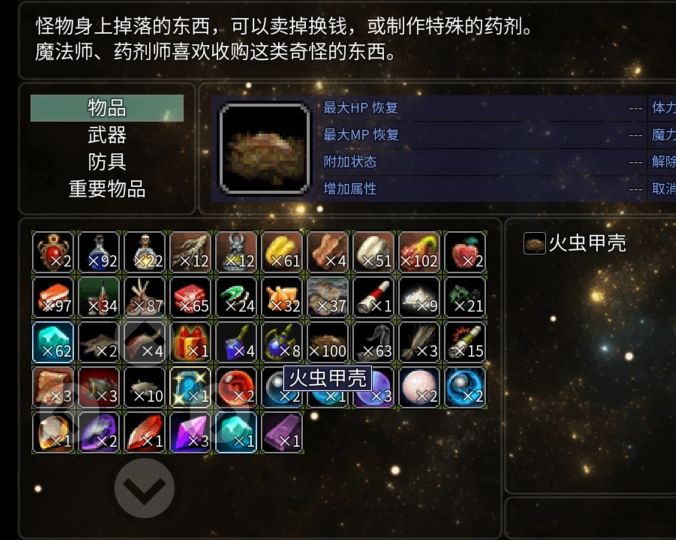Screen dimensions: 676x540
Task: Select the blue mana bottle ×92
Action: (99, 252)
